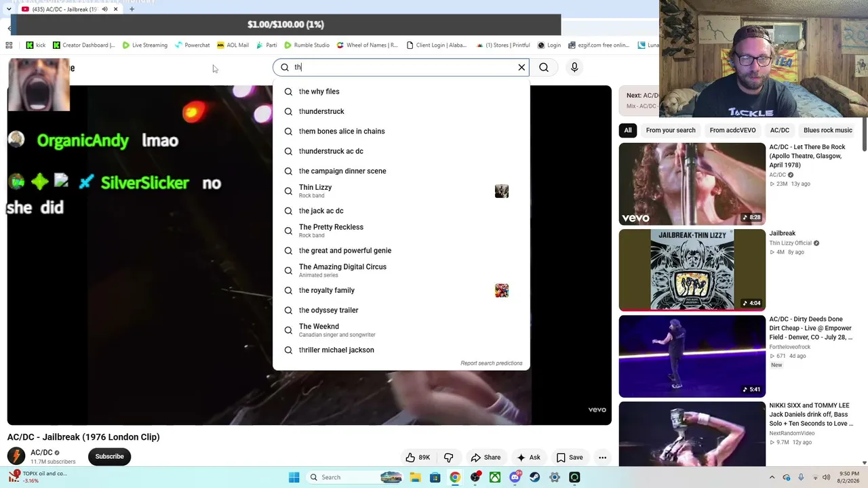
Task: Open the Ask AI button
Action: 528,457
